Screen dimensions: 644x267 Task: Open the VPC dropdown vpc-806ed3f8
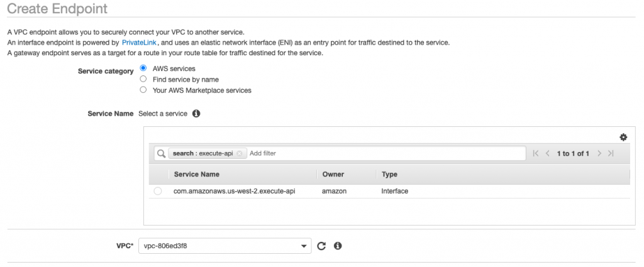click(x=225, y=246)
